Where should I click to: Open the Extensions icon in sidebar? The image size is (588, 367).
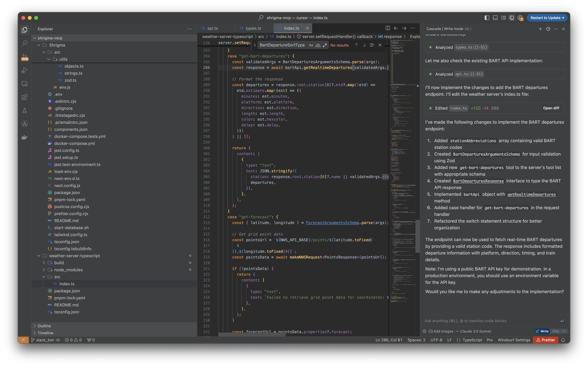pyautogui.click(x=25, y=97)
